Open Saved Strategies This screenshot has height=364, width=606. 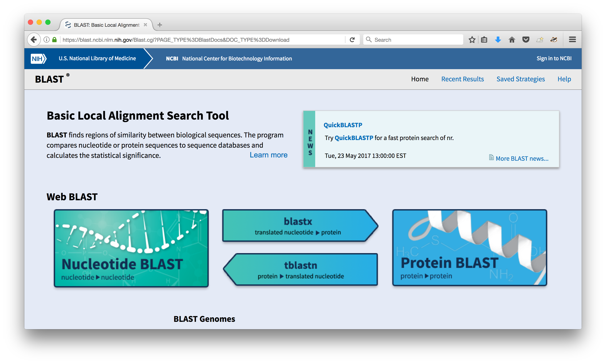(x=520, y=79)
